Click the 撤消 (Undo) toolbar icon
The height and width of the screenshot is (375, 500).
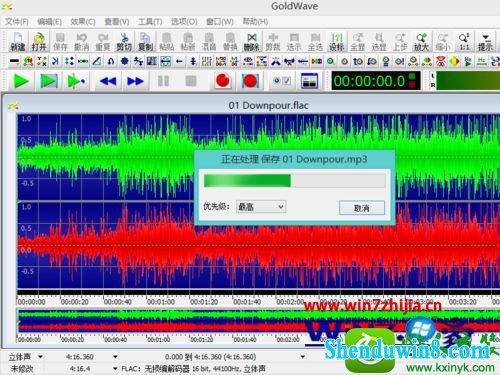(x=81, y=42)
